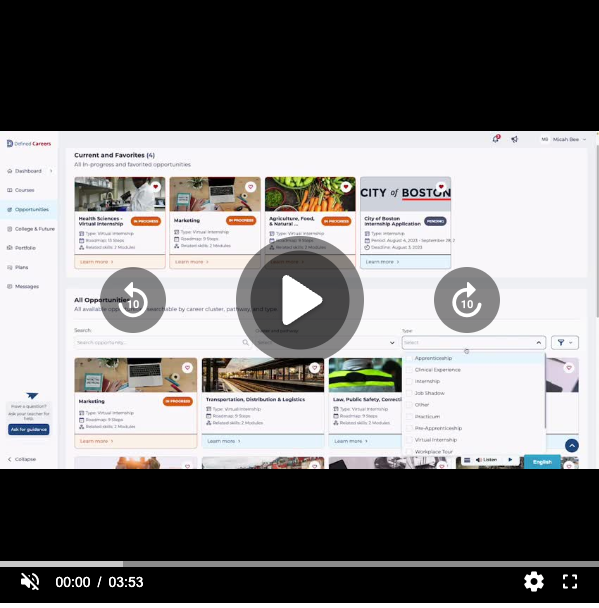Check the Virtual Internship type option
This screenshot has height=608, width=599.
pos(409,440)
